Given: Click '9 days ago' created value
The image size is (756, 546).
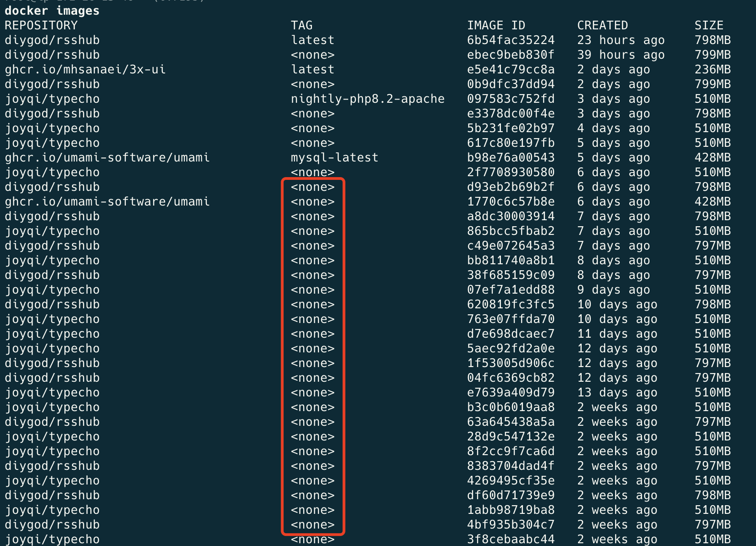Looking at the screenshot, I should [x=613, y=290].
